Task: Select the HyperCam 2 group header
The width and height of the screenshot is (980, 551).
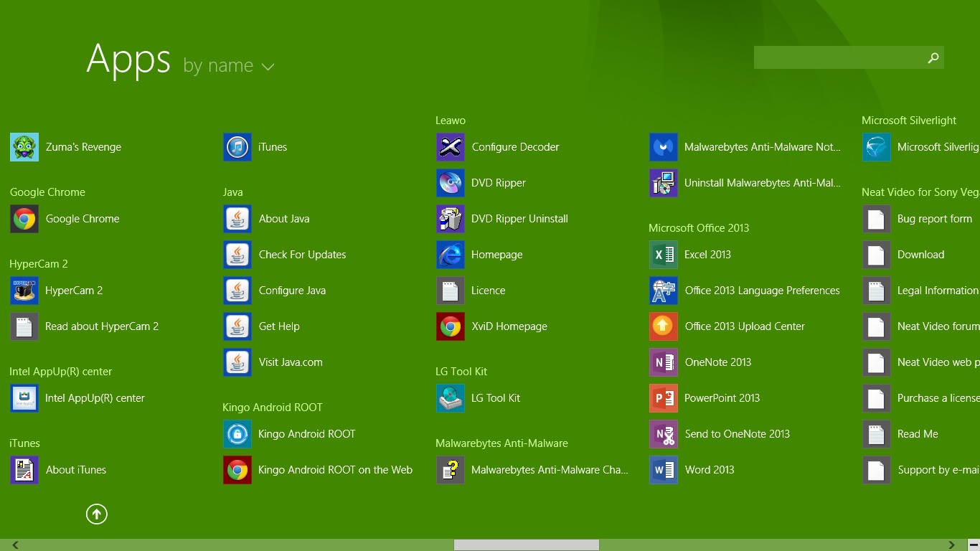Action: point(39,264)
